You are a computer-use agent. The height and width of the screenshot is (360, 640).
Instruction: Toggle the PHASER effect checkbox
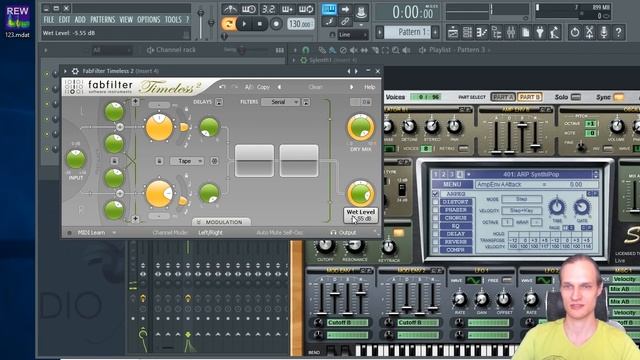click(x=436, y=210)
